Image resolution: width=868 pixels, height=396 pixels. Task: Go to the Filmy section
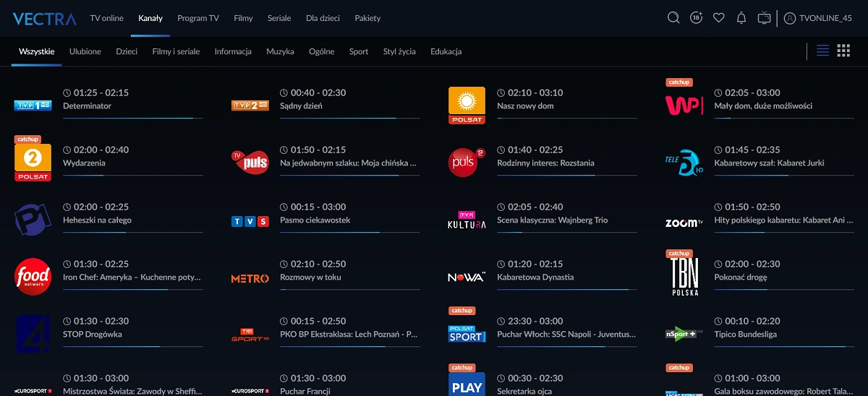tap(243, 18)
